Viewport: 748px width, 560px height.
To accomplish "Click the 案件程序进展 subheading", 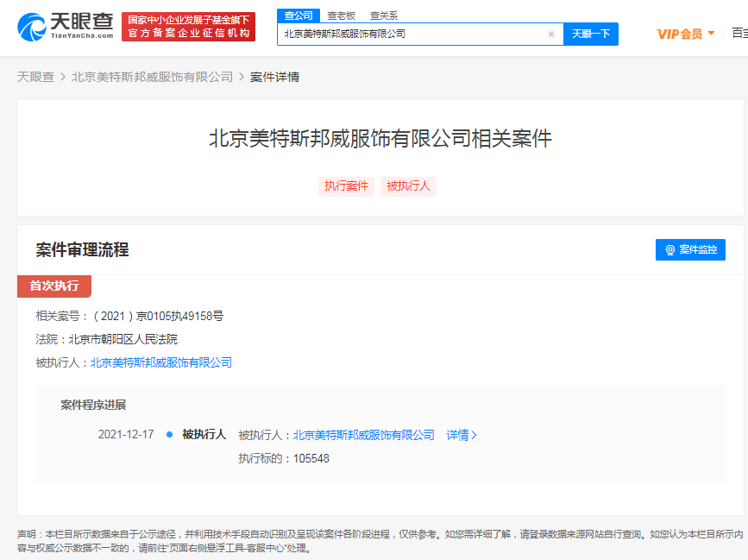I will pos(93,405).
